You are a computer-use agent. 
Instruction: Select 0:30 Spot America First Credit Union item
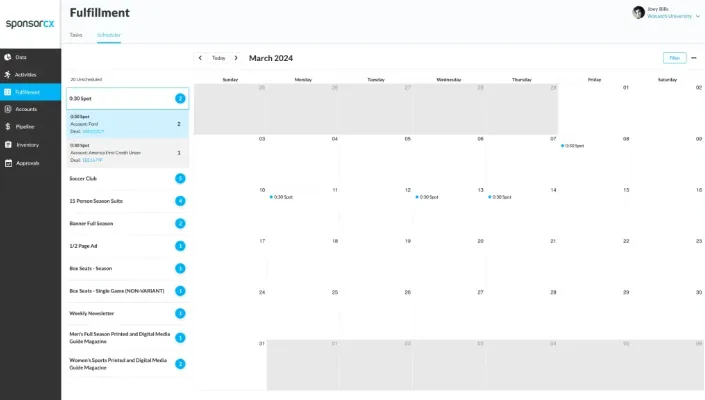[128, 153]
